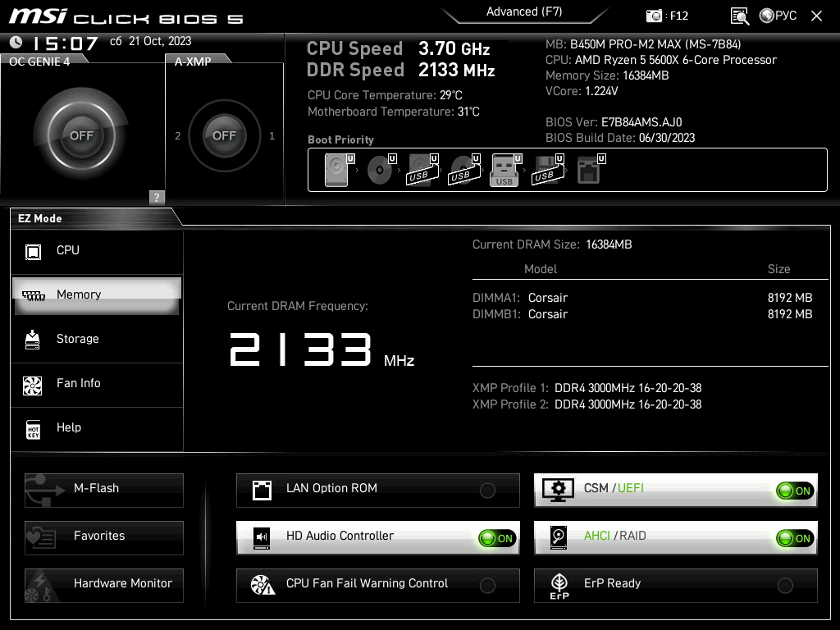Viewport: 840px width, 630px height.
Task: Click the XMP Profile 1 timing text
Action: coord(628,388)
